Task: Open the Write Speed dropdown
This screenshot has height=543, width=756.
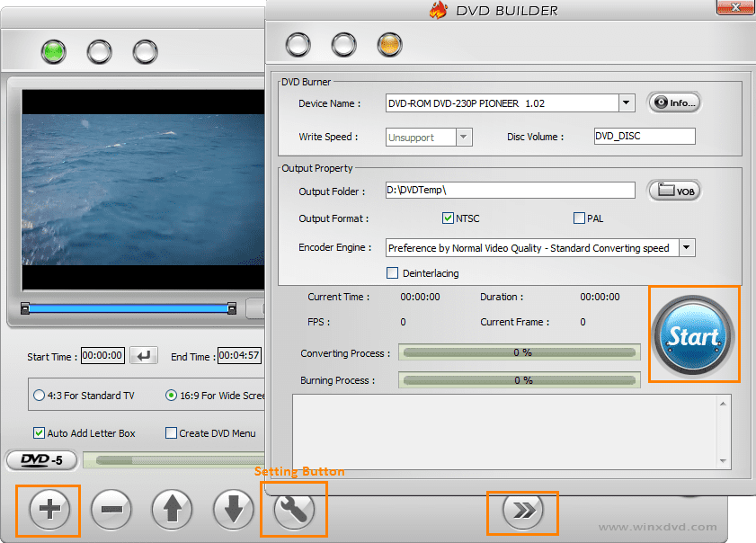Action: (x=464, y=137)
